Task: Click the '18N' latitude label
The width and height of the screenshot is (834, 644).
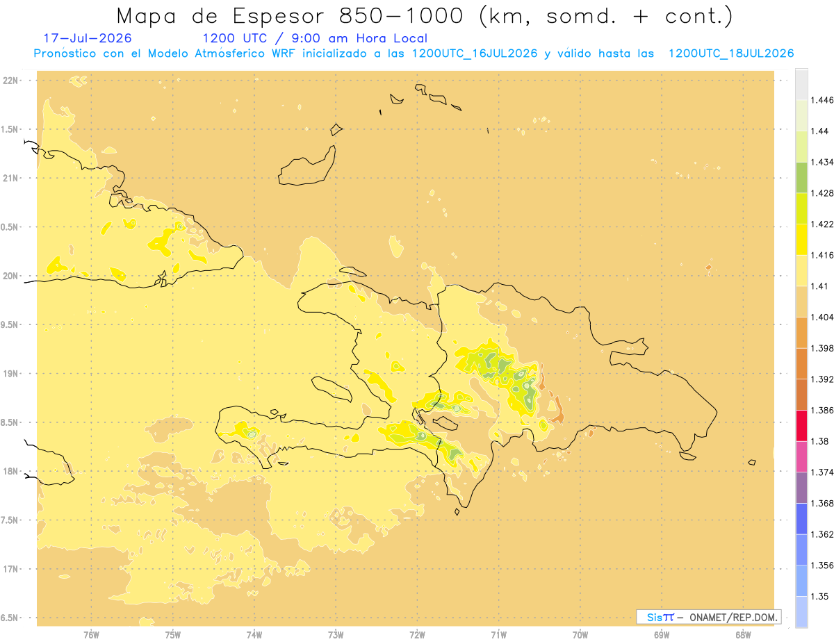Action: point(11,471)
